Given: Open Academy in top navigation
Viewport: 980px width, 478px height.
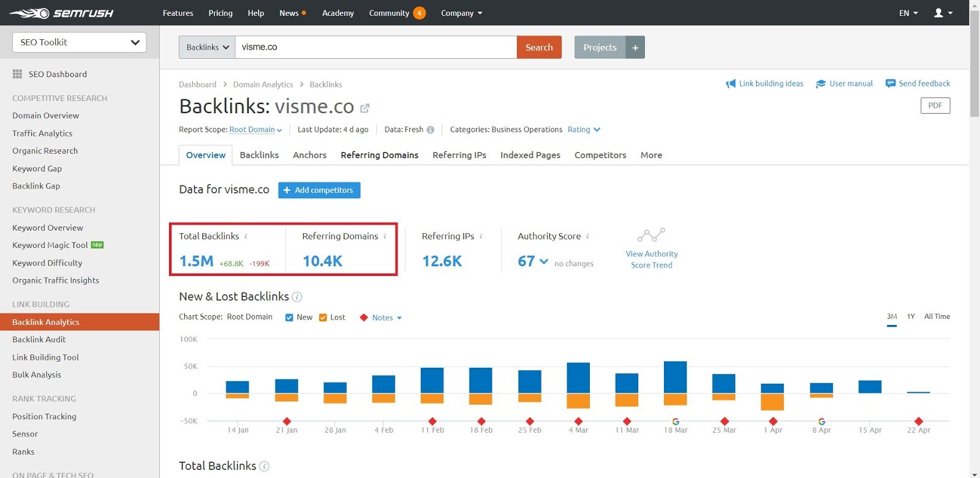Looking at the screenshot, I should point(338,13).
